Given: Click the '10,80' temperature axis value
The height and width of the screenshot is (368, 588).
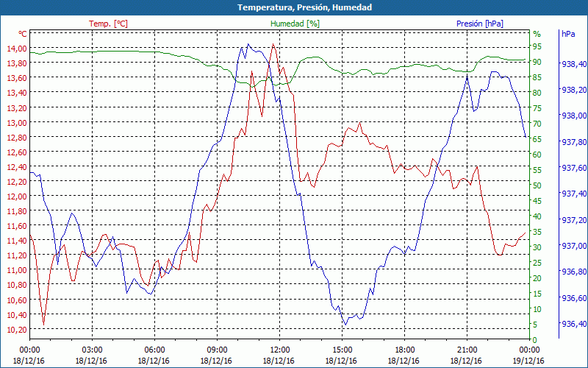Looking at the screenshot, I should (x=16, y=285).
